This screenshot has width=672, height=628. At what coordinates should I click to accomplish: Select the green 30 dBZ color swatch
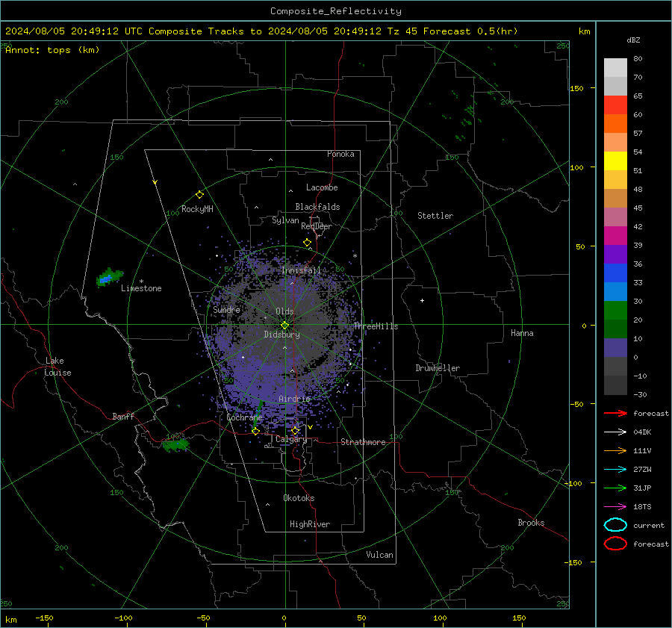coord(615,310)
